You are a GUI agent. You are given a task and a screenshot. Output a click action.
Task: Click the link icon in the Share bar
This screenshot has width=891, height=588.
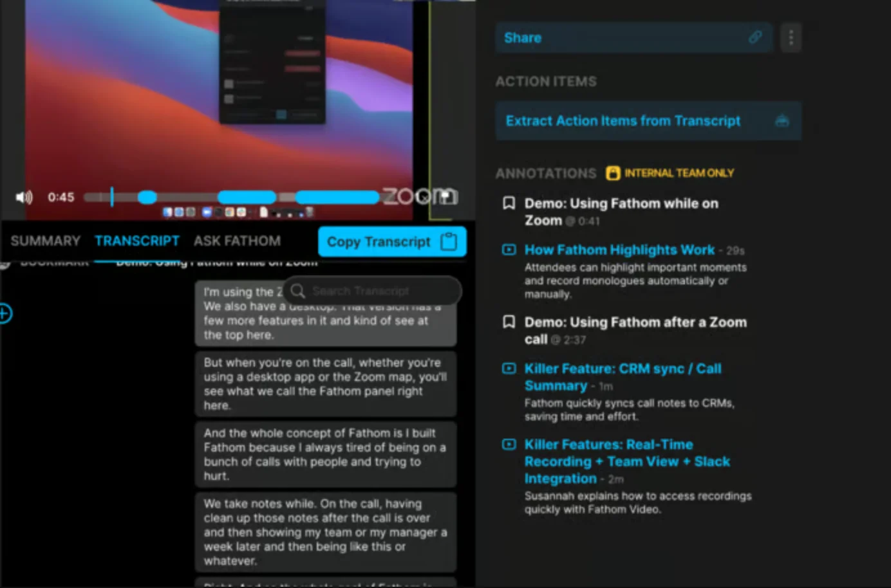click(x=755, y=37)
